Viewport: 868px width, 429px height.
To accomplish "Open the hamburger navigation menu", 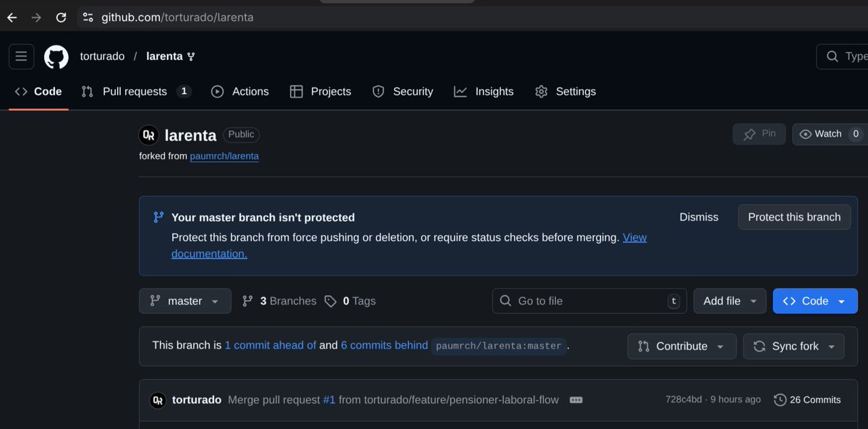I will pos(21,56).
